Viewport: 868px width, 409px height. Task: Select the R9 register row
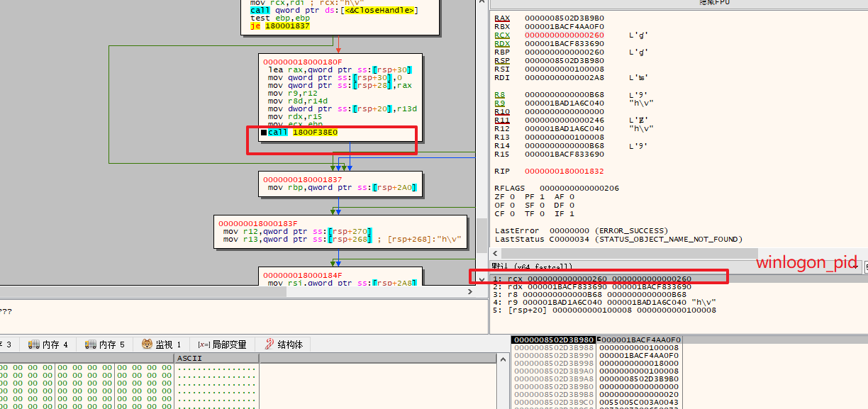click(x=574, y=103)
